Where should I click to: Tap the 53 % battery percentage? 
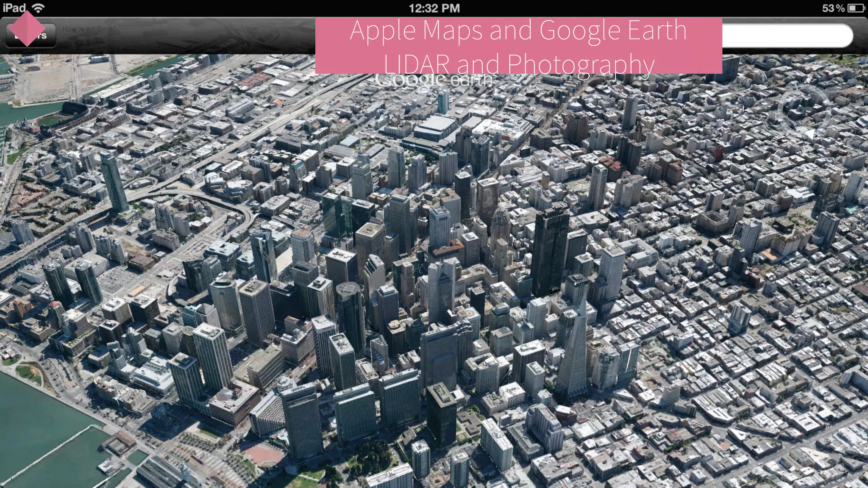click(x=833, y=8)
